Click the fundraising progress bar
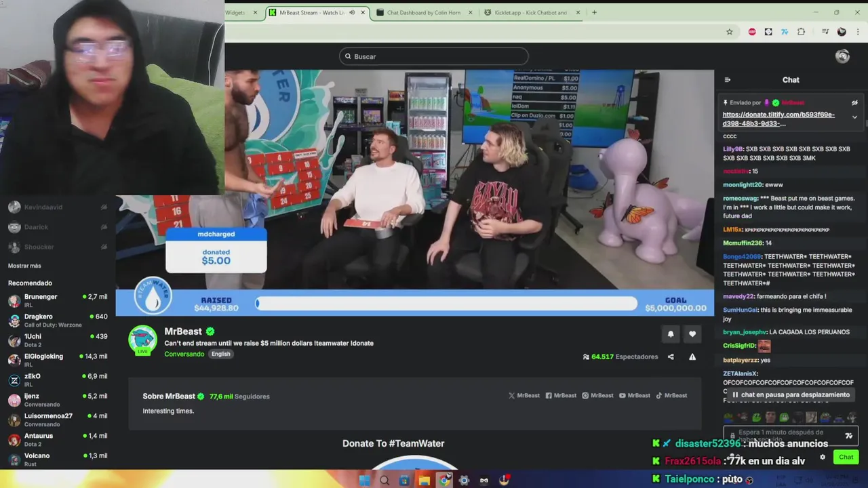868x488 pixels. point(446,304)
